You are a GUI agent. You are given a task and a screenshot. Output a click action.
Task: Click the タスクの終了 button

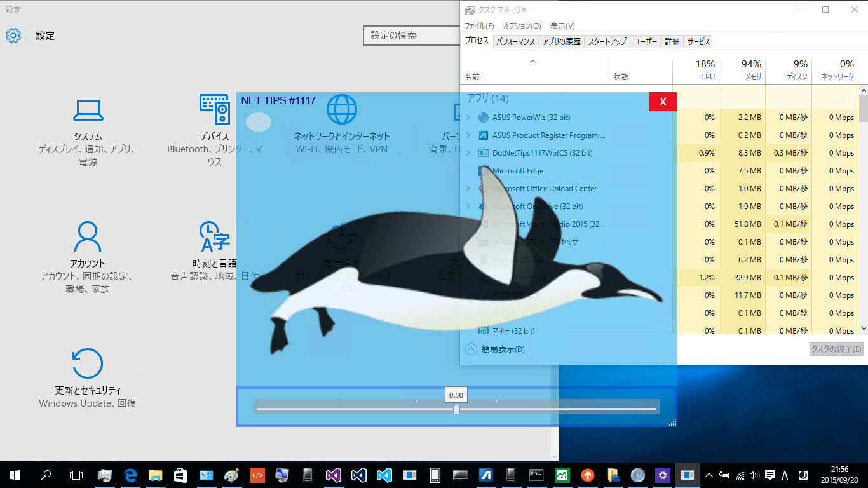pos(836,349)
